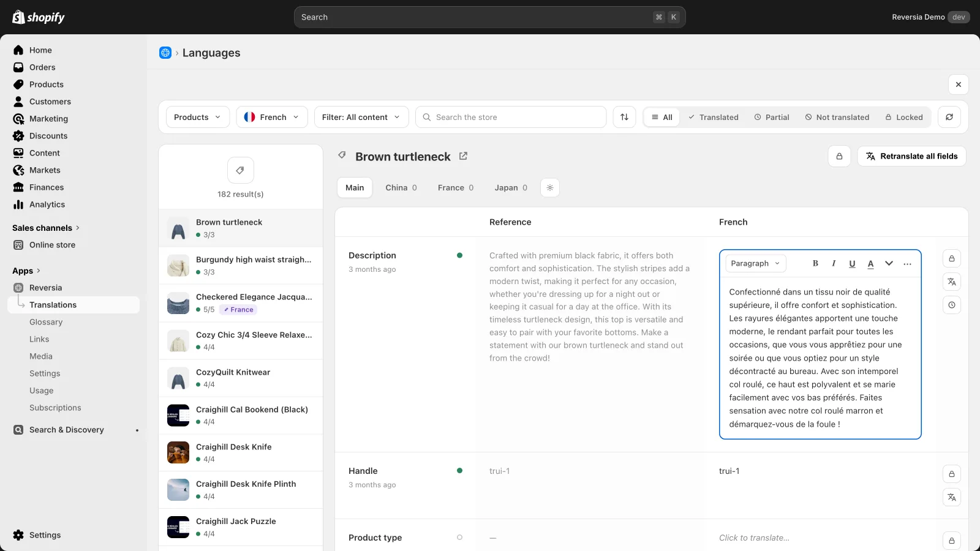Screen dimensions: 980x551
Task: Select Burgundy high waist product row
Action: (x=241, y=266)
